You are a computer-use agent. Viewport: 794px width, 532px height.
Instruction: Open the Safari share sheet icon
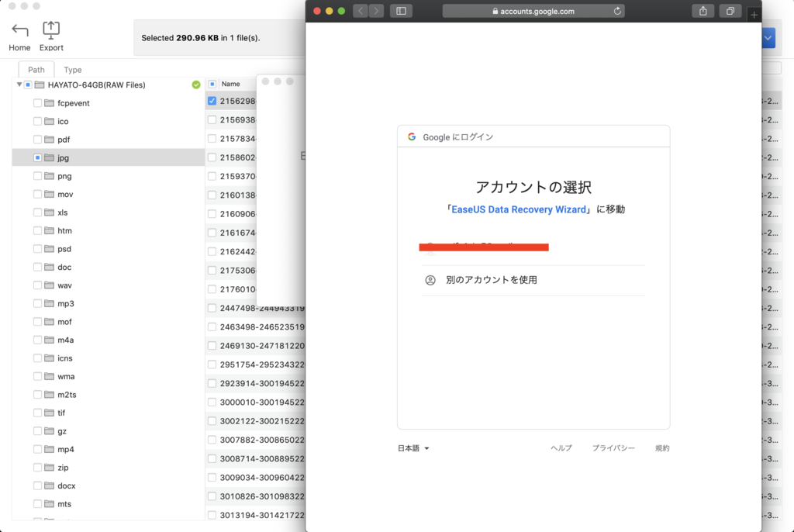702,10
